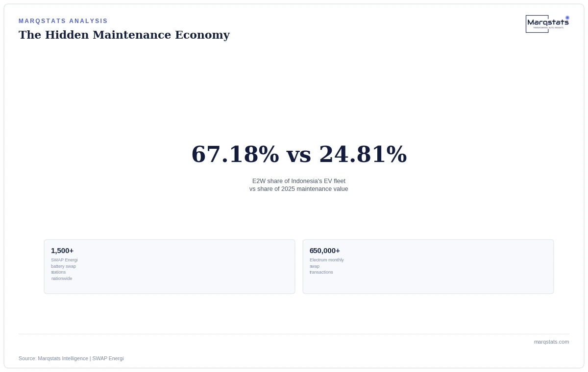Click the '650,000+' figure
This screenshot has height=372, width=588.
click(x=325, y=251)
